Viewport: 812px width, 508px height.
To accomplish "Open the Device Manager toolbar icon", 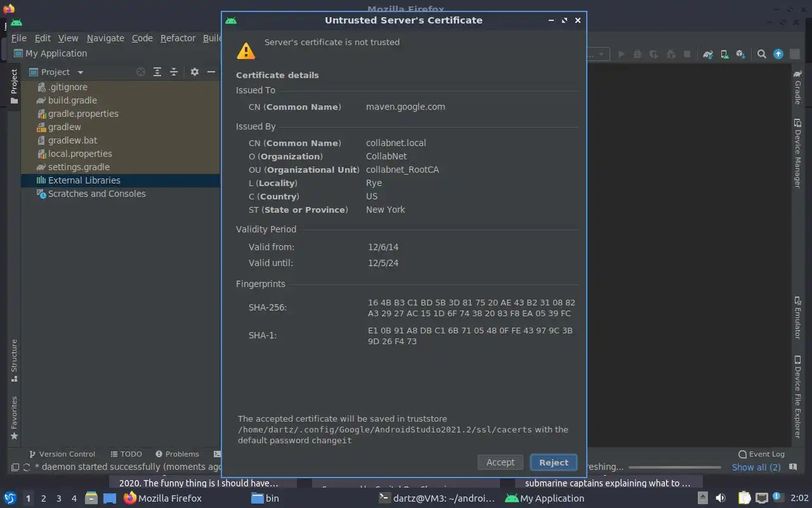I will tap(724, 55).
